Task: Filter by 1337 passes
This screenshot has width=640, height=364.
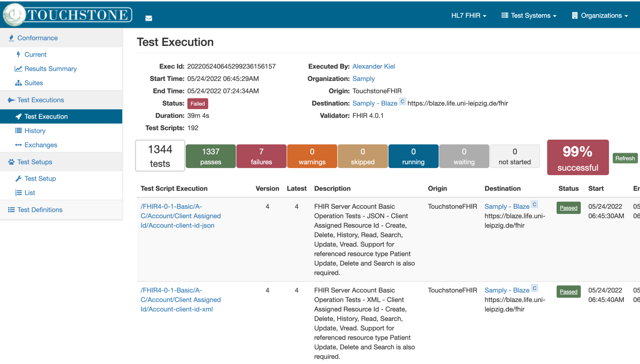Action: (x=211, y=156)
